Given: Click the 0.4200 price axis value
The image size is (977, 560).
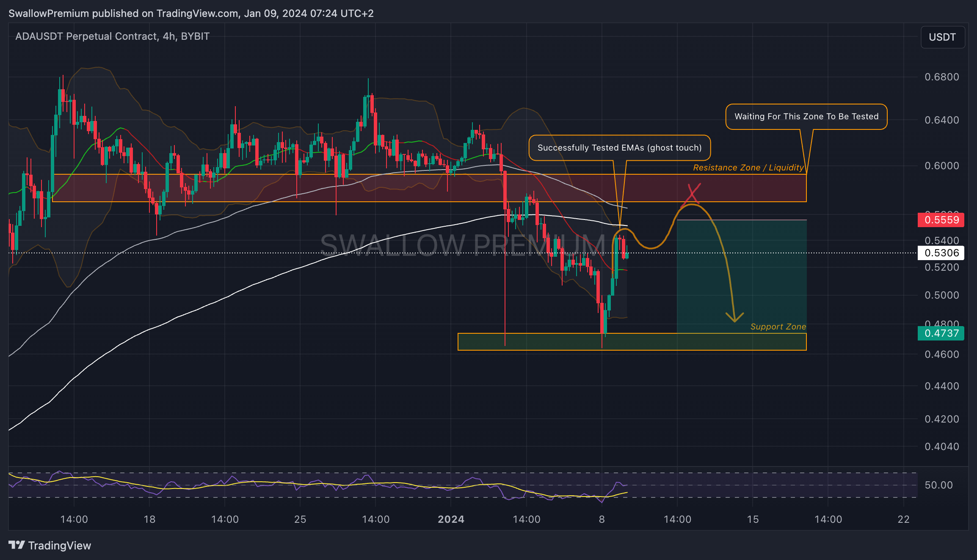Looking at the screenshot, I should pos(942,419).
